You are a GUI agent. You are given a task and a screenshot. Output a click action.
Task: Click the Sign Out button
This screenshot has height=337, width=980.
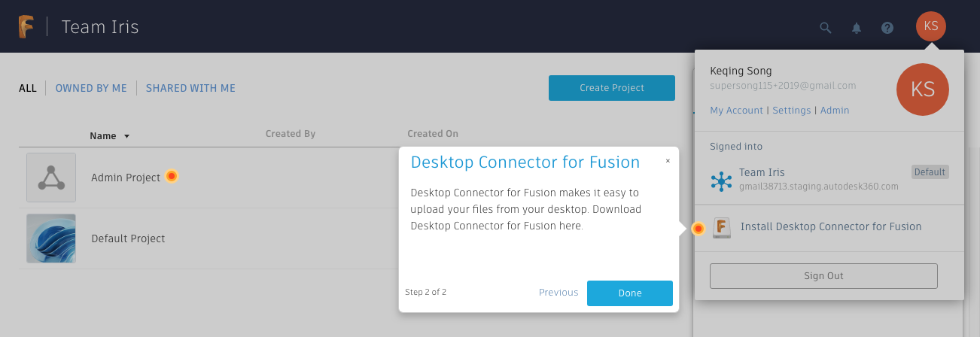[823, 276]
